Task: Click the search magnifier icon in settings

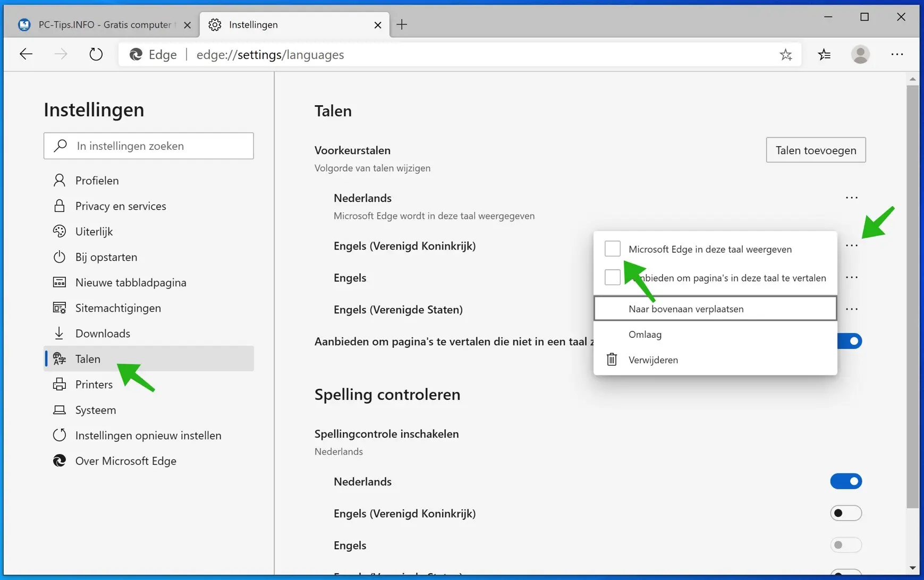Action: coord(61,146)
